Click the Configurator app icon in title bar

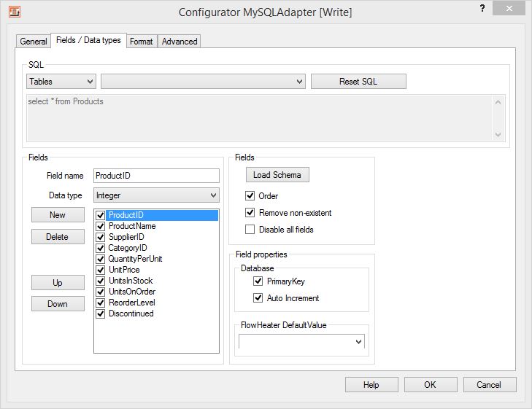pyautogui.click(x=15, y=12)
